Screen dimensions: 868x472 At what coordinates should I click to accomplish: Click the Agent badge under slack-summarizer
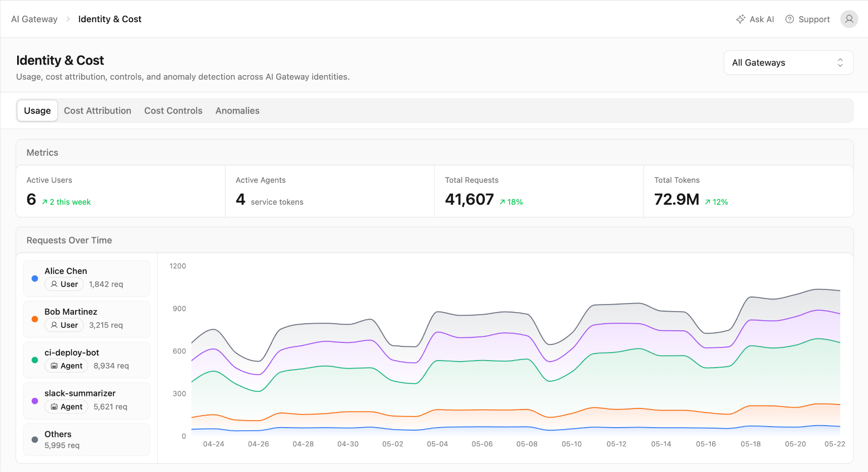point(67,406)
